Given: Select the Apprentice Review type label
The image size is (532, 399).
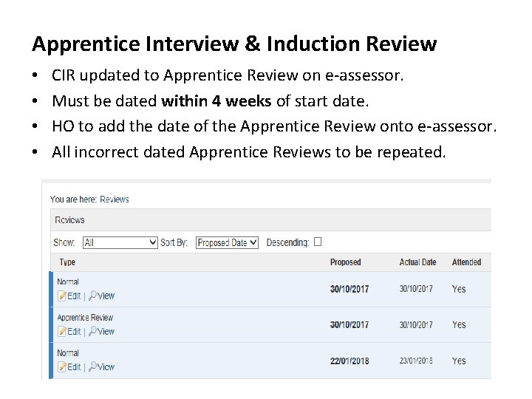Looking at the screenshot, I should 85,318.
